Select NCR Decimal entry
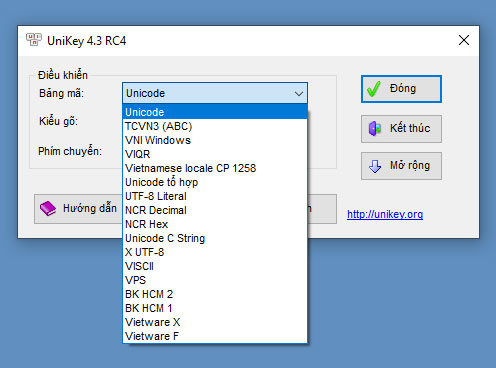This screenshot has width=496, height=368. tap(215, 210)
